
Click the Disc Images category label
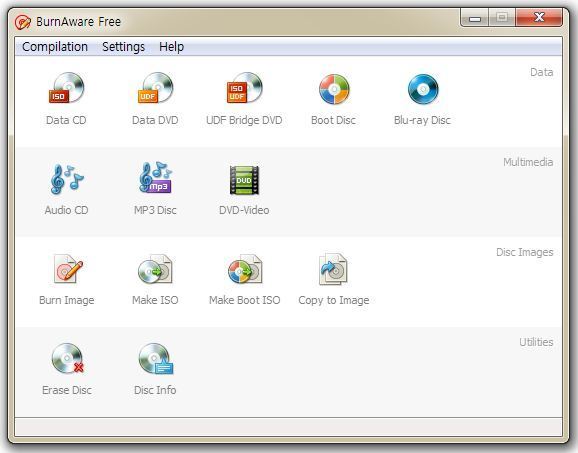(x=525, y=252)
